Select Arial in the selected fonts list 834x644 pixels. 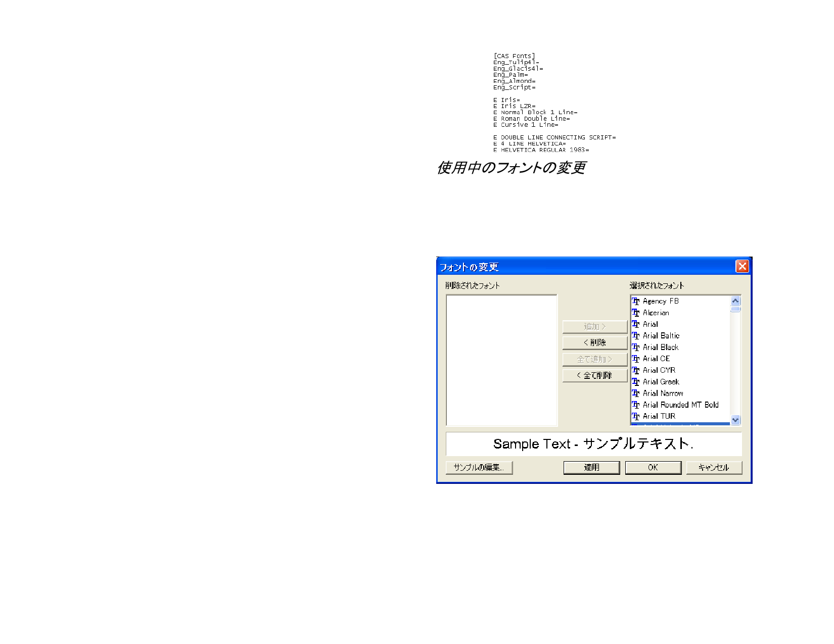pyautogui.click(x=651, y=324)
